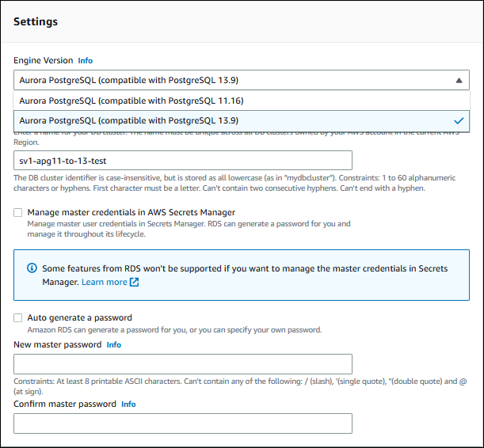Enable Manage master credentials in Secrets Manager checkbox
The height and width of the screenshot is (448, 484).
tap(18, 213)
